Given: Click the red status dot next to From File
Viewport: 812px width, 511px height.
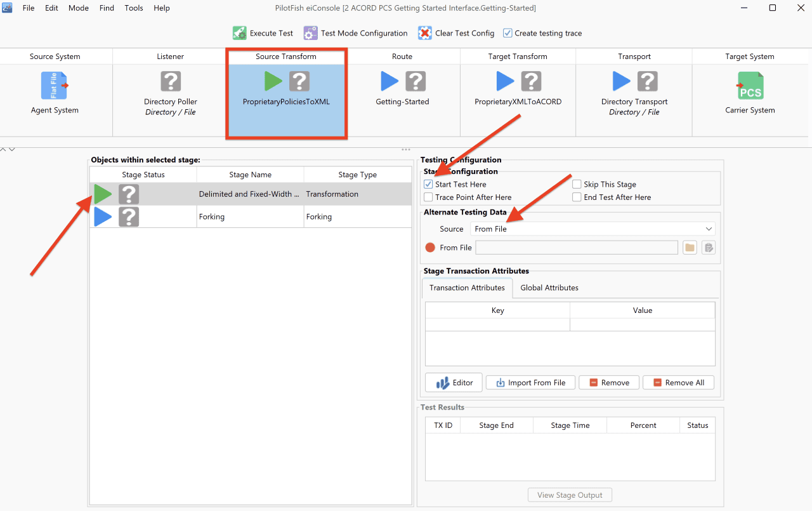Looking at the screenshot, I should (430, 248).
